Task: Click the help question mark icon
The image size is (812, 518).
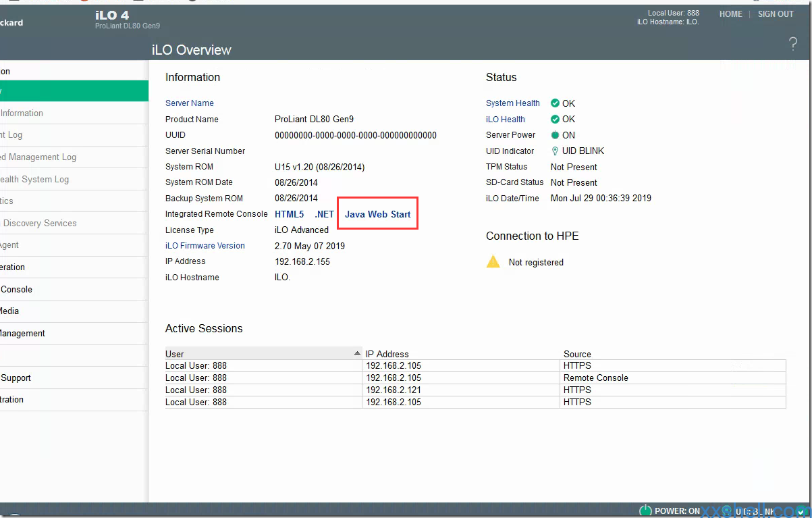Action: [792, 45]
